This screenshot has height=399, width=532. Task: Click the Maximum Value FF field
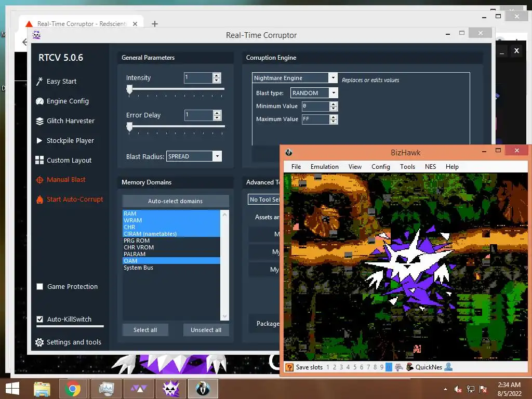[315, 119]
